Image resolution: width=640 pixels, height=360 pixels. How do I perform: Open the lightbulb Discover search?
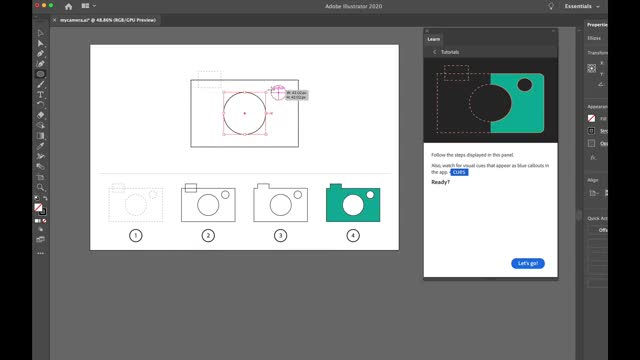[x=551, y=6]
